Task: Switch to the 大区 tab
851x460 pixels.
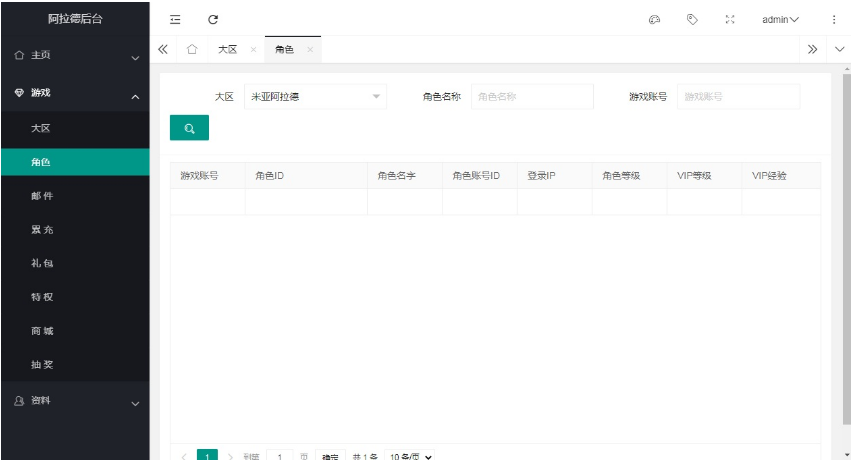Action: click(x=228, y=49)
